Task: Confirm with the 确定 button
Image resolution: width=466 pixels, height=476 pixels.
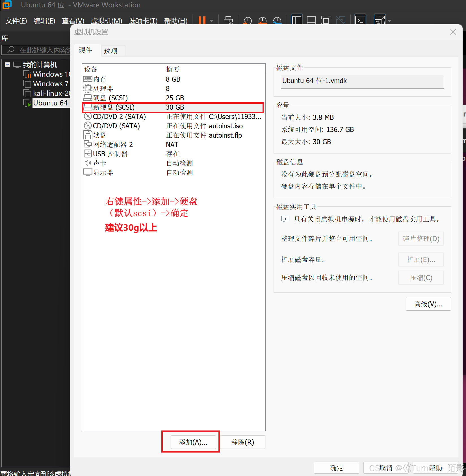Action: [337, 468]
